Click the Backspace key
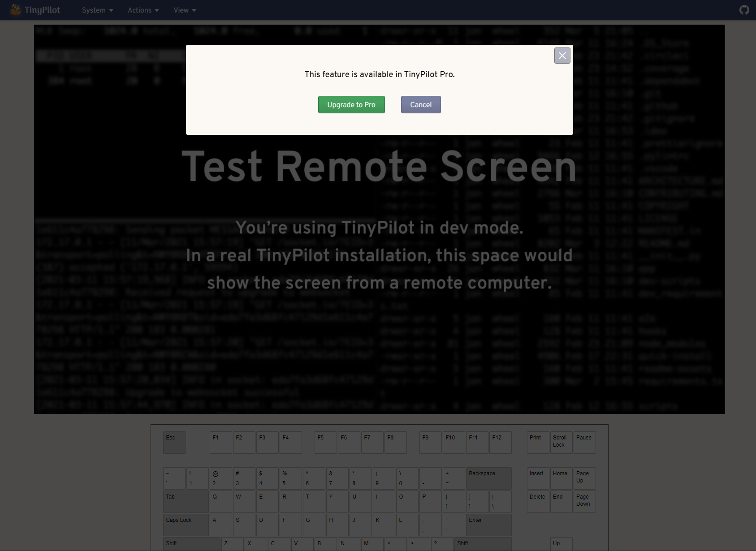756x551 pixels. click(489, 478)
